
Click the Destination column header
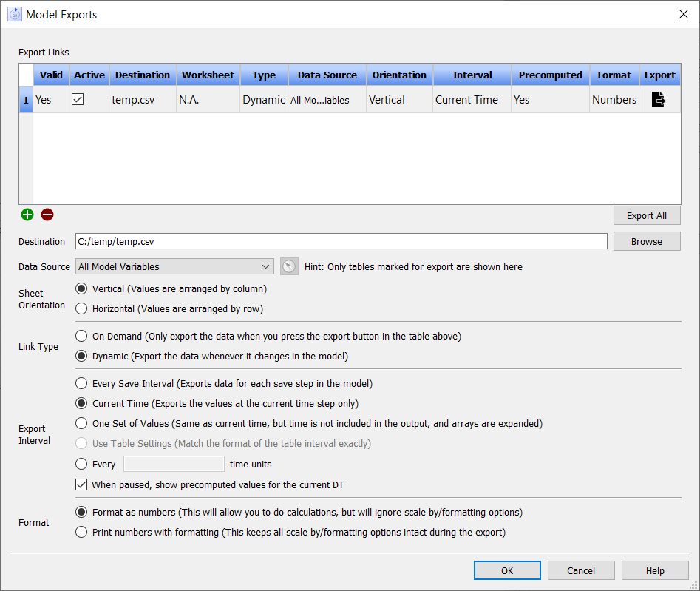tap(143, 75)
